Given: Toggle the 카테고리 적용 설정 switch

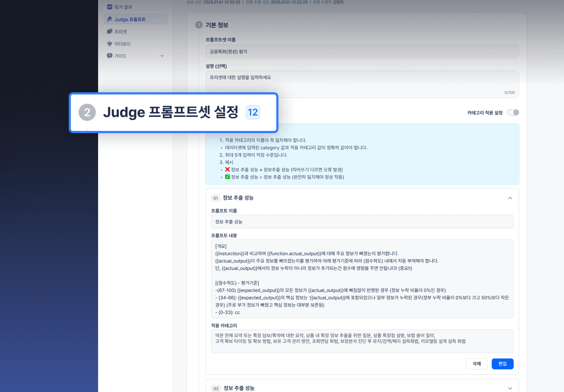Looking at the screenshot, I should [513, 113].
